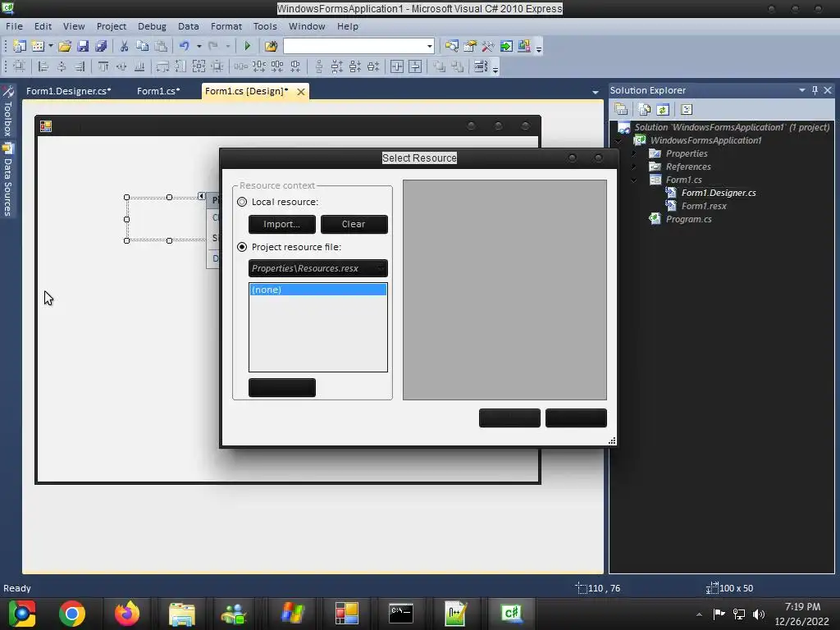The height and width of the screenshot is (630, 840).
Task: Click the Undo arrow icon
Action: 185,46
